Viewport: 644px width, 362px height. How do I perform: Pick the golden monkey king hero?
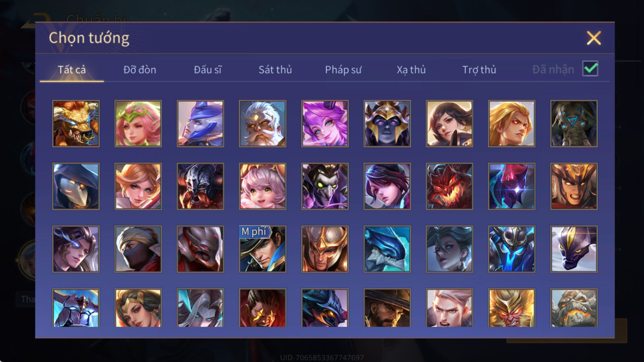[x=512, y=308]
